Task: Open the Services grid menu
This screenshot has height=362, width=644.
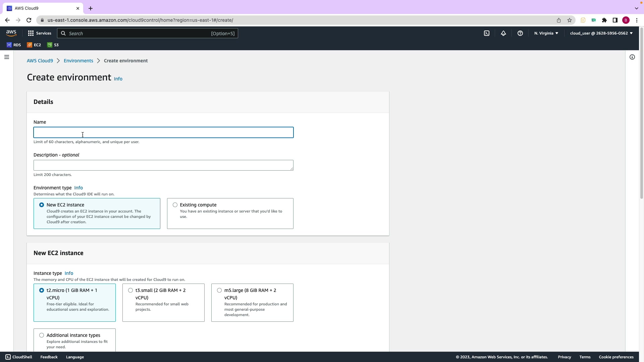Action: [39, 33]
